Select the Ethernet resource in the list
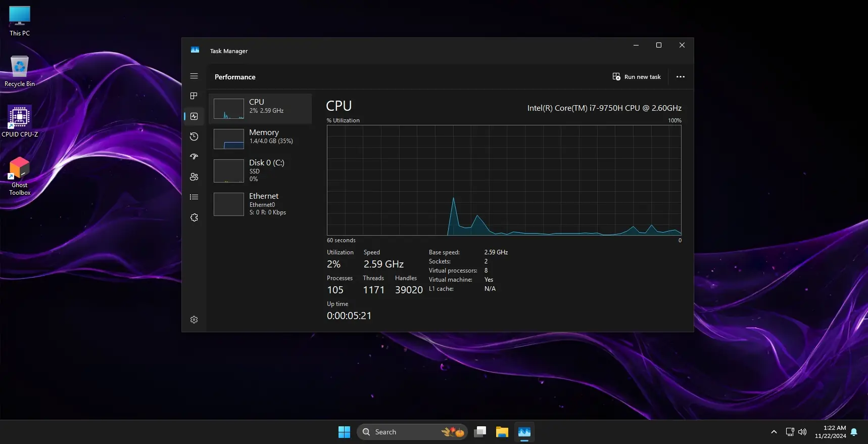Image resolution: width=868 pixels, height=444 pixels. (261, 204)
